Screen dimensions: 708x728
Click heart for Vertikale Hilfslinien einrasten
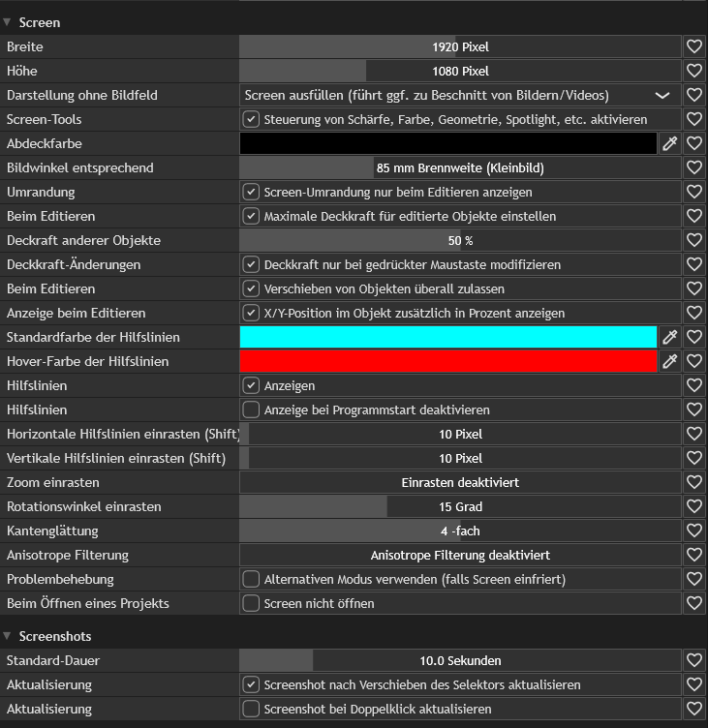(694, 458)
